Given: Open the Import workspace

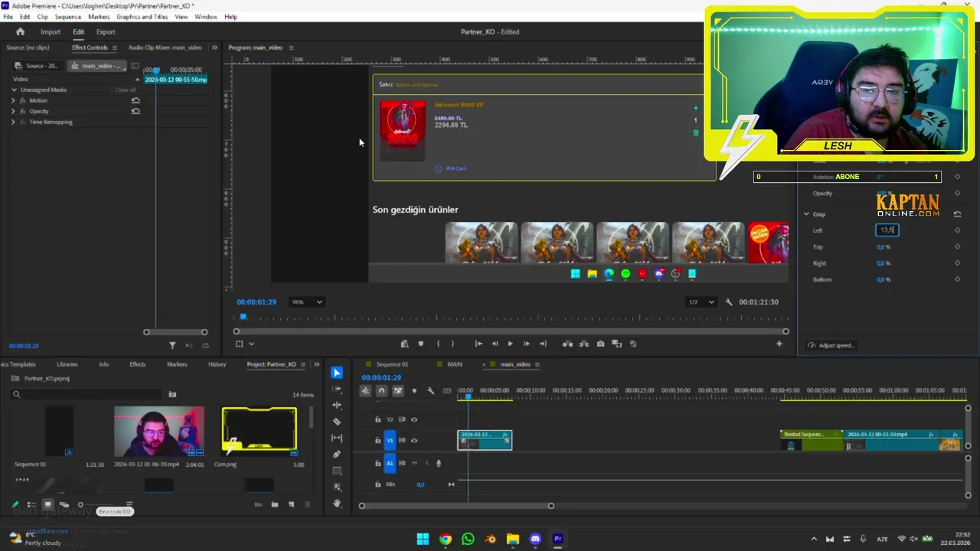Looking at the screenshot, I should pos(51,32).
